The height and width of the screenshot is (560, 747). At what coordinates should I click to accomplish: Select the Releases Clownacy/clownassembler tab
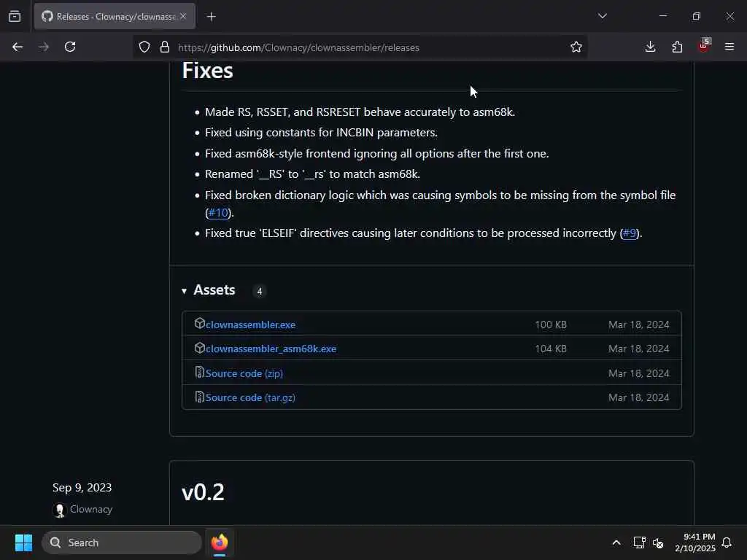[x=115, y=17]
